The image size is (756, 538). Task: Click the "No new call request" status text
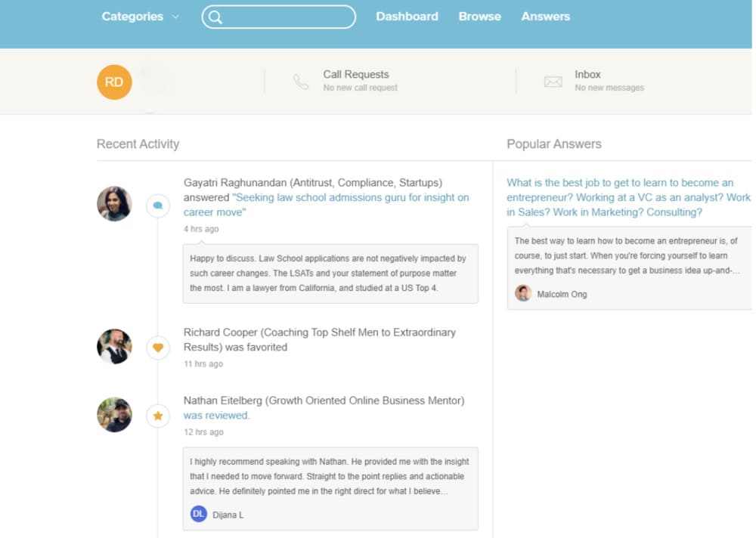click(x=360, y=88)
